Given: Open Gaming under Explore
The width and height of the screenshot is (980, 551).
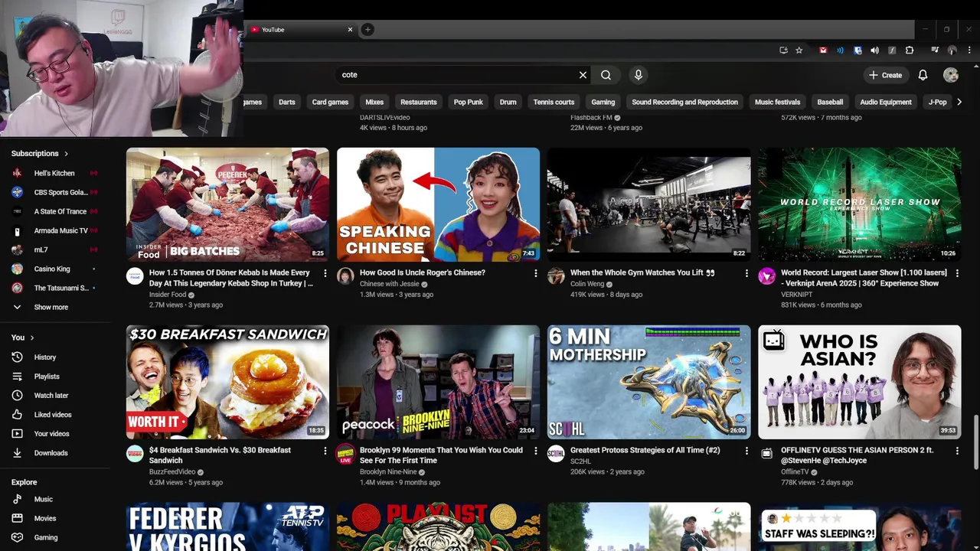Looking at the screenshot, I should [x=55, y=537].
